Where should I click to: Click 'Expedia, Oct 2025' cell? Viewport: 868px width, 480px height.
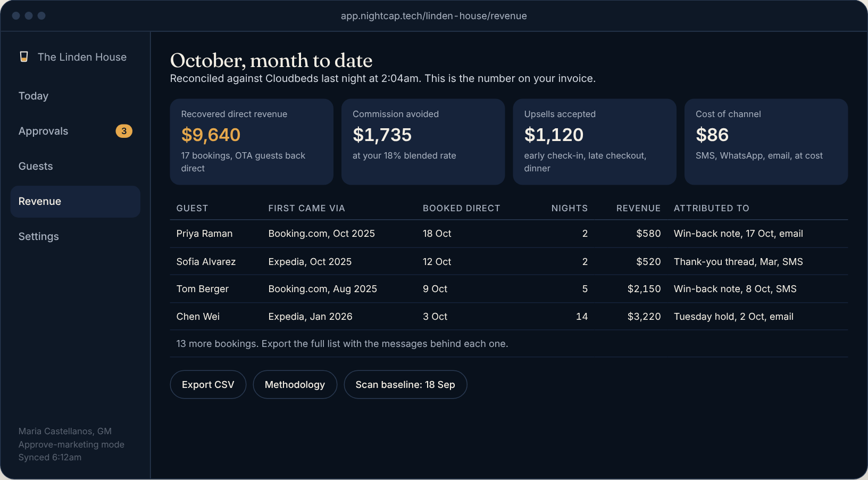310,262
